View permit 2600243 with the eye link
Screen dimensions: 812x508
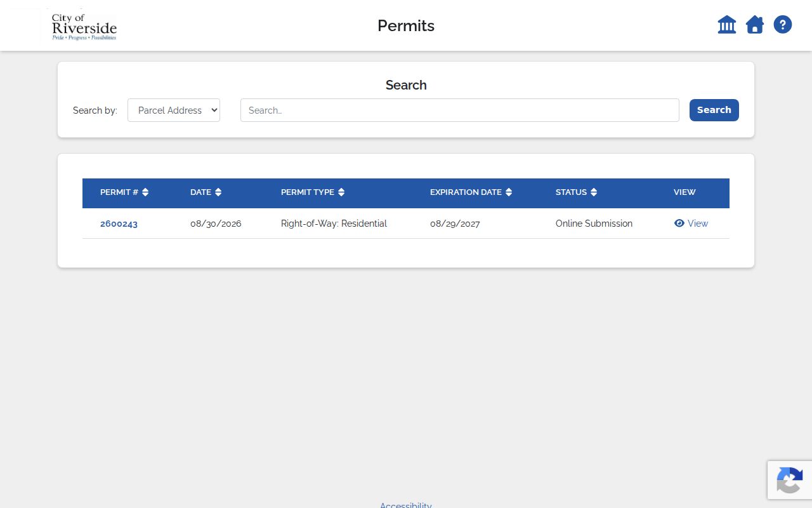[691, 224]
